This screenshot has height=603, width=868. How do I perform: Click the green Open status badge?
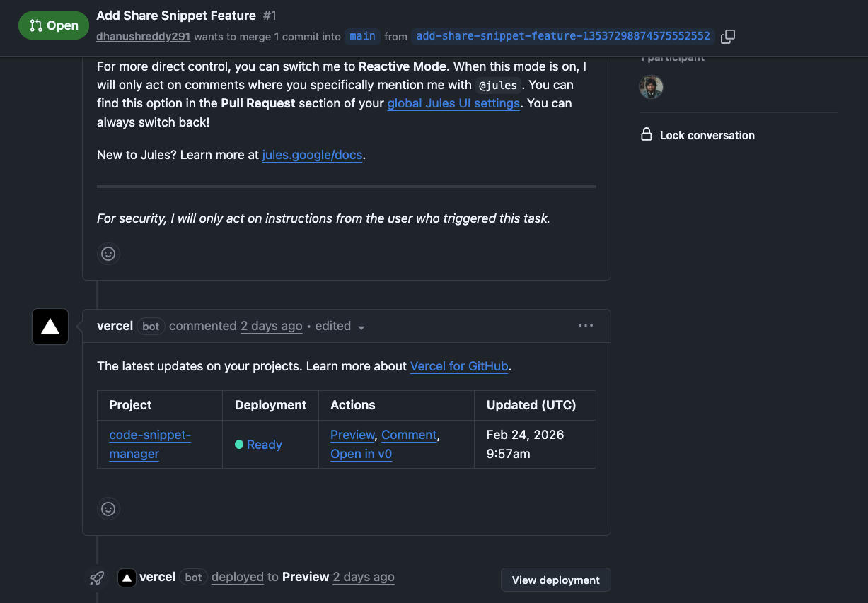click(x=54, y=25)
